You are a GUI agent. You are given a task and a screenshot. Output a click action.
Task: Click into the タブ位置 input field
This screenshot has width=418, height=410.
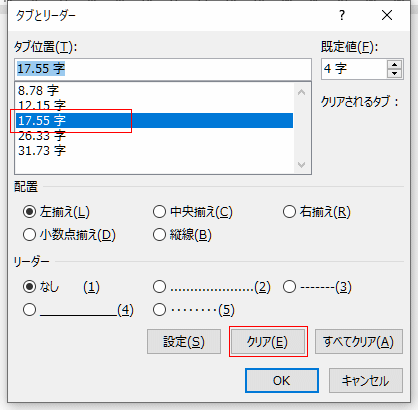163,69
